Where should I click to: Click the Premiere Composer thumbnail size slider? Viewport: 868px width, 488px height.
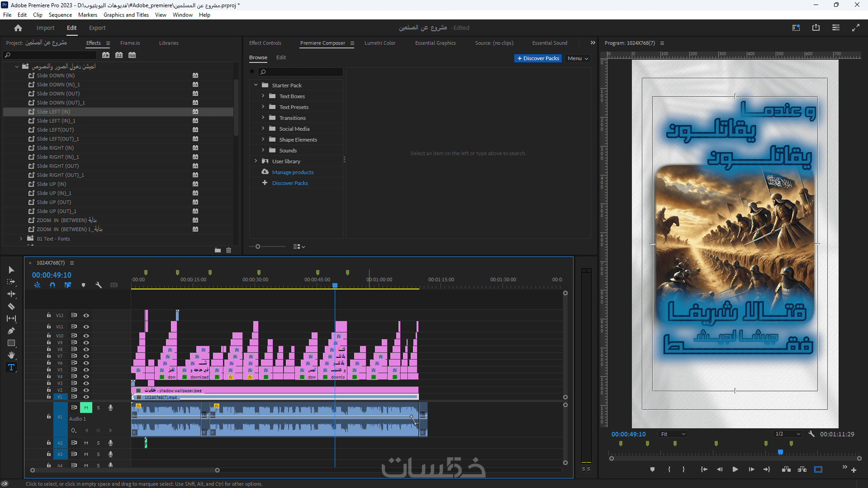258,247
